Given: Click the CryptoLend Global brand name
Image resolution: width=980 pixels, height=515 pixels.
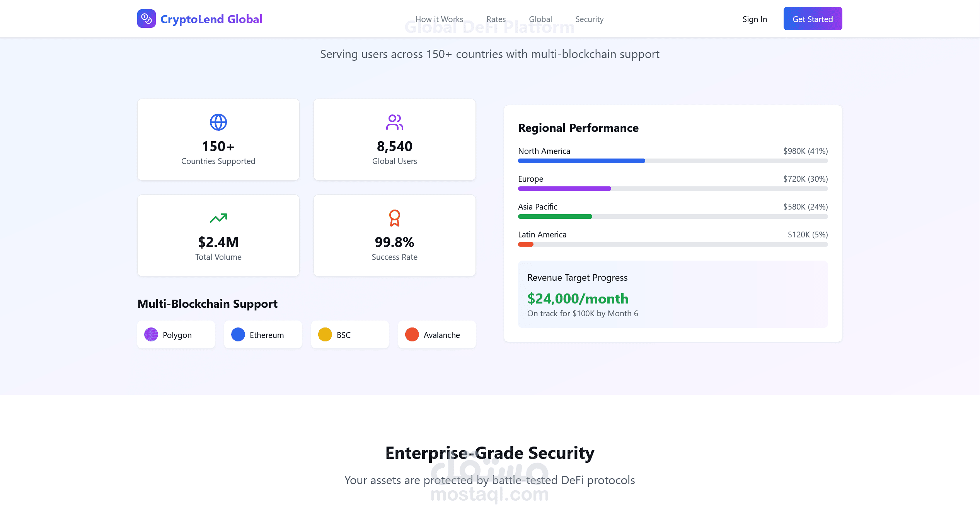Looking at the screenshot, I should [211, 19].
